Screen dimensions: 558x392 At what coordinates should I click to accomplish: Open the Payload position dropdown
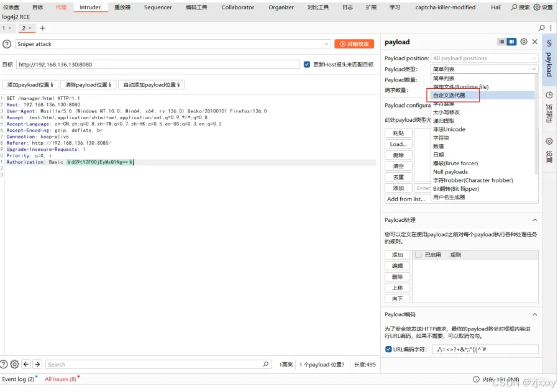tap(484, 57)
